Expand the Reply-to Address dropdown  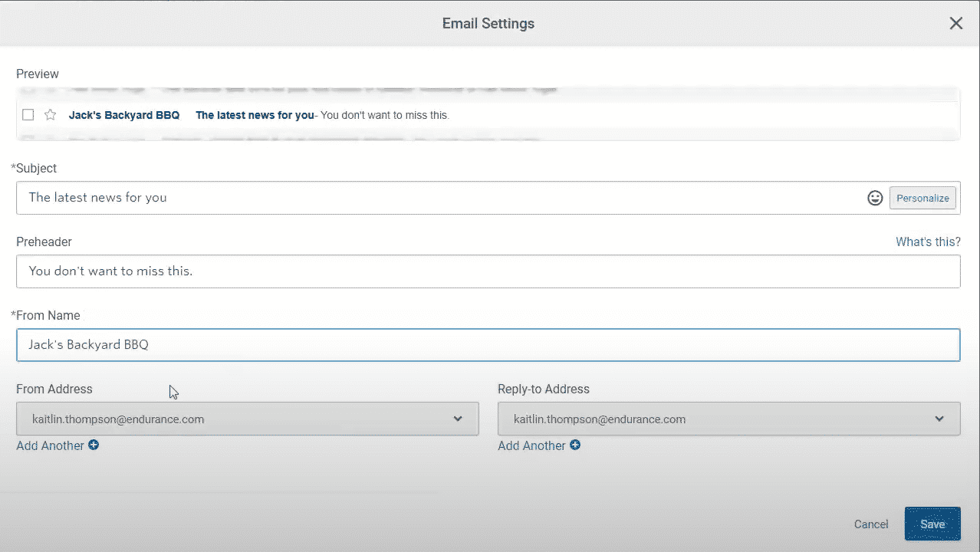click(728, 419)
